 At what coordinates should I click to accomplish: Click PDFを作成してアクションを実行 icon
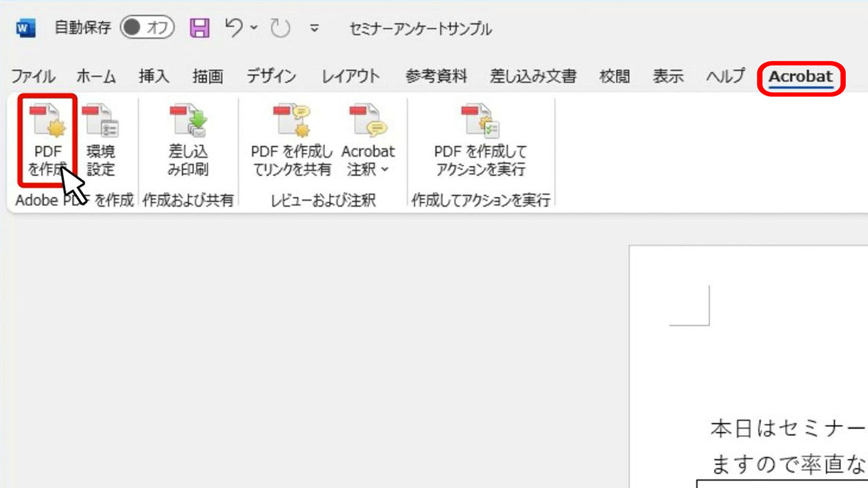[x=481, y=140]
